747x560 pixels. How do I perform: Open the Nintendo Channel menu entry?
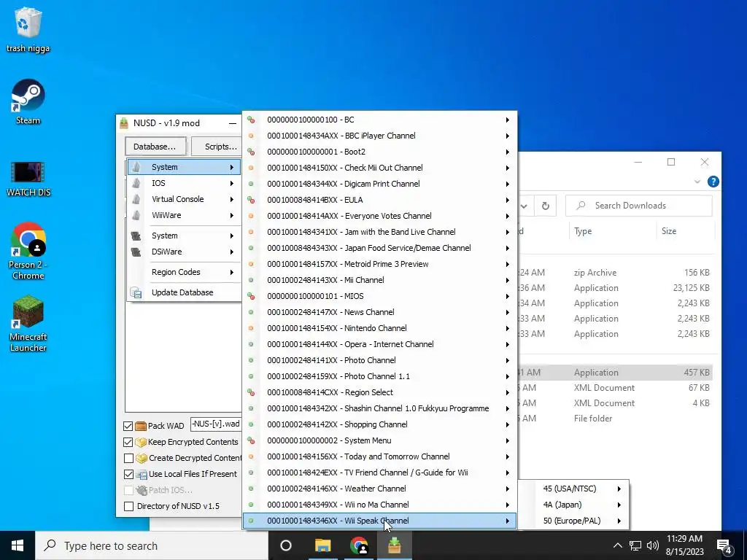point(379,328)
